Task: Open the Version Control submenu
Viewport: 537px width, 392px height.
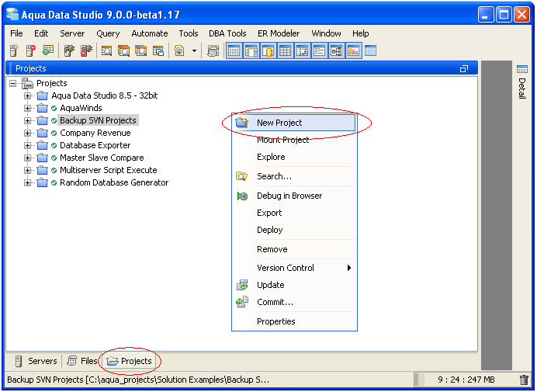Action: click(294, 268)
